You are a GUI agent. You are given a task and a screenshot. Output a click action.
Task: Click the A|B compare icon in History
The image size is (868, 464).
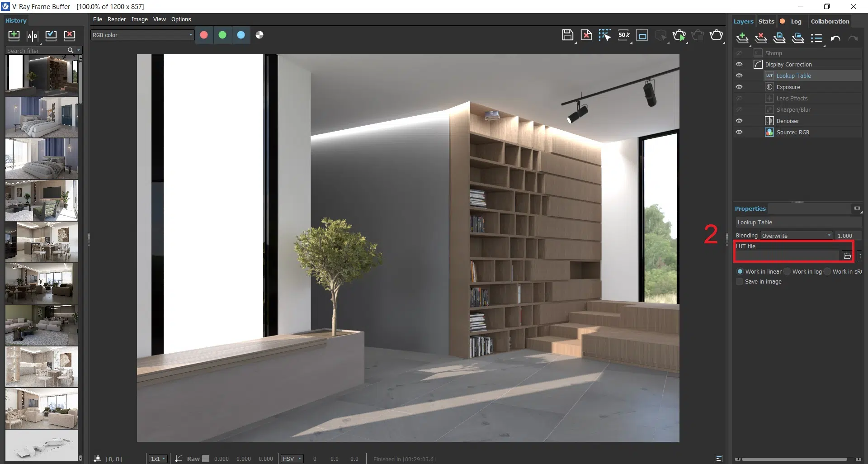coord(33,36)
